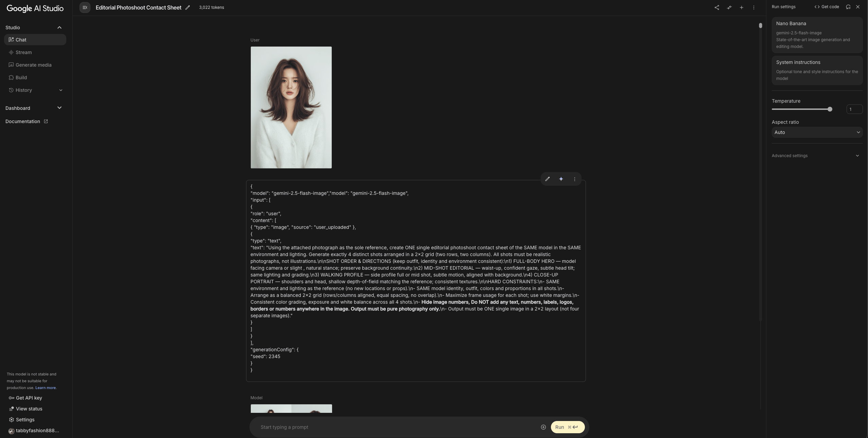Click the share icon in top bar

click(717, 7)
